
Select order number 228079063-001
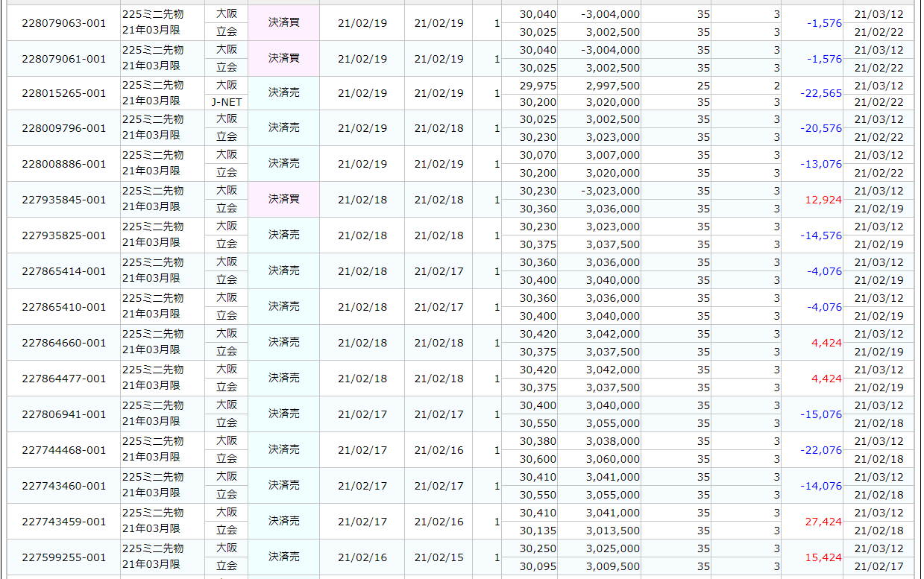tap(64, 23)
